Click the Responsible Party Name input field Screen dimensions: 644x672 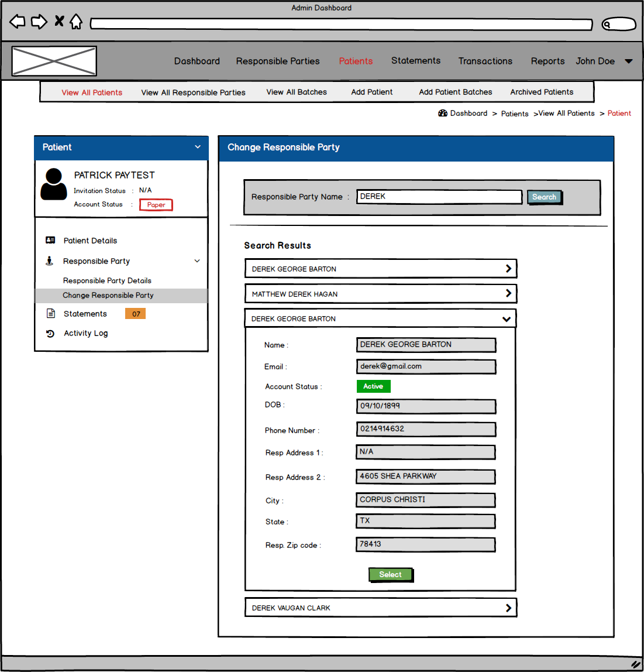[439, 197]
